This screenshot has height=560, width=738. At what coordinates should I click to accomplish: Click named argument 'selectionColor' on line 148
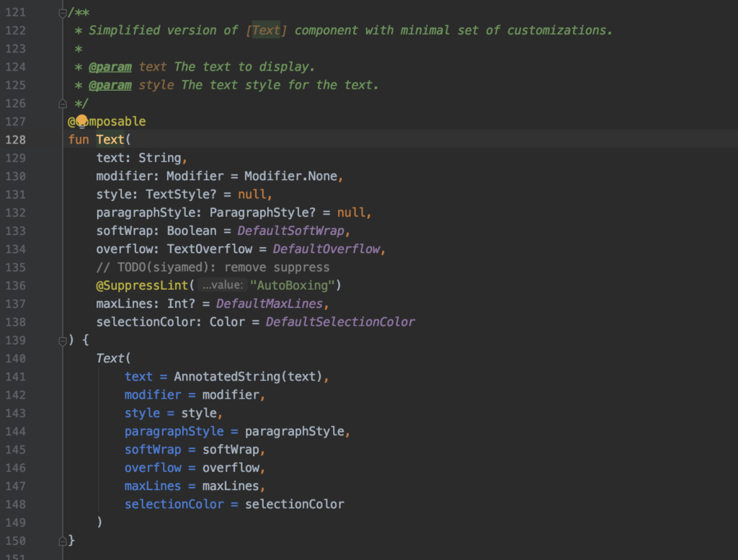(x=174, y=505)
